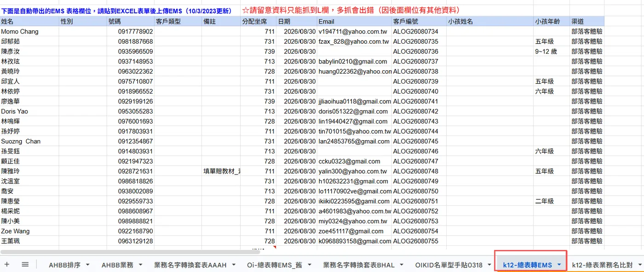This screenshot has width=644, height=272.
Task: Select the customer number cell ALOG26080734
Action: coord(419,32)
